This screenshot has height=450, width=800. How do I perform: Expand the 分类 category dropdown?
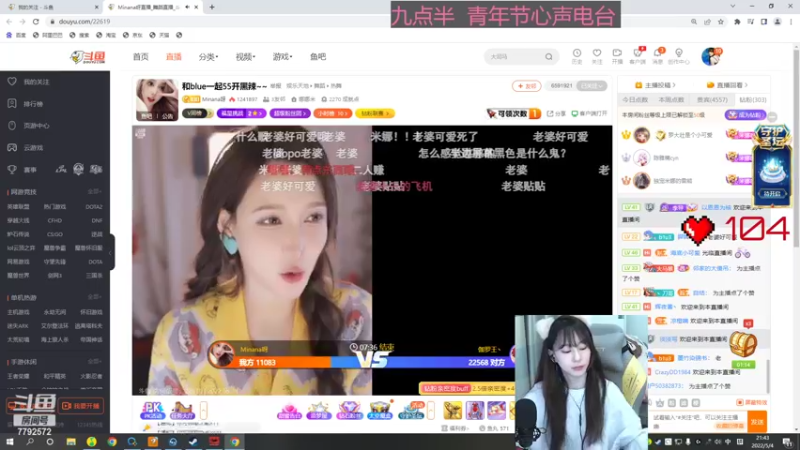208,57
